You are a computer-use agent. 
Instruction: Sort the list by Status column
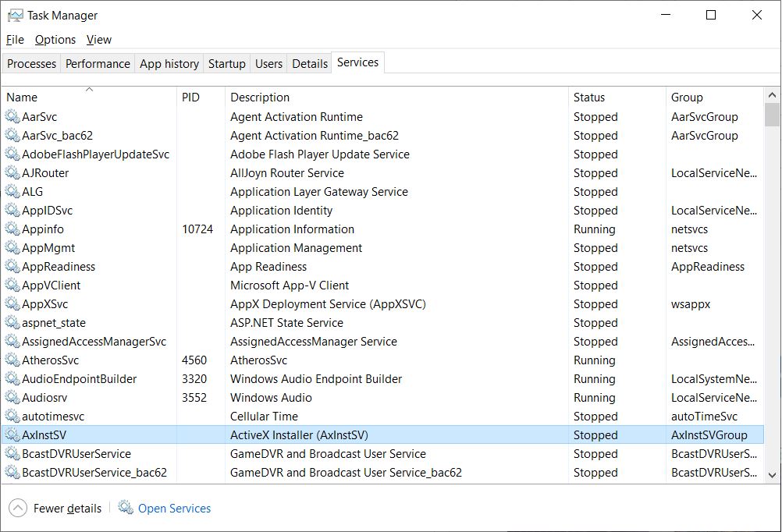pyautogui.click(x=589, y=98)
